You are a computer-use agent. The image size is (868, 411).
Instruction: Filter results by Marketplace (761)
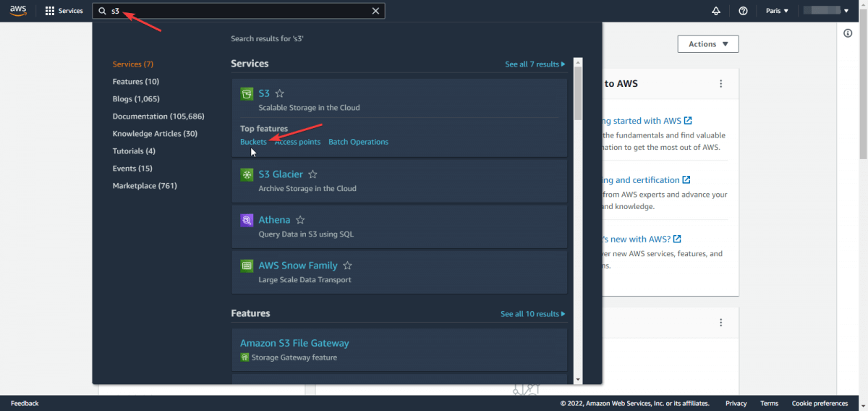[145, 186]
